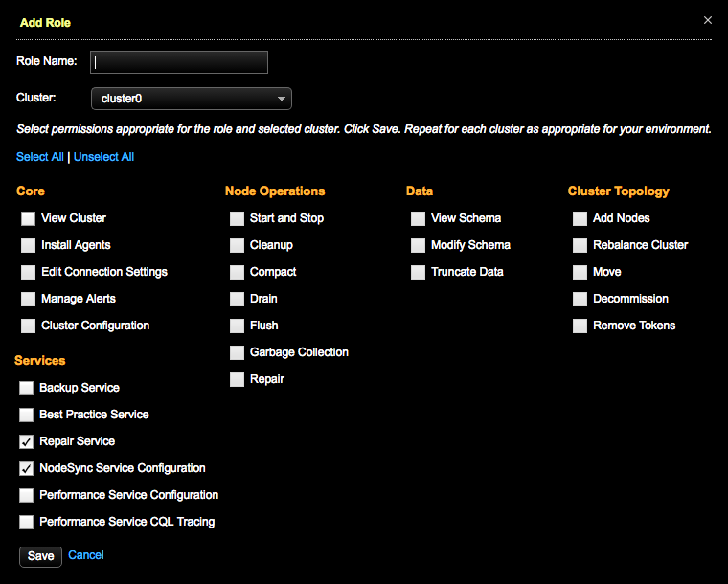Select the Modify Schema permission
728x584 pixels.
pyautogui.click(x=418, y=246)
